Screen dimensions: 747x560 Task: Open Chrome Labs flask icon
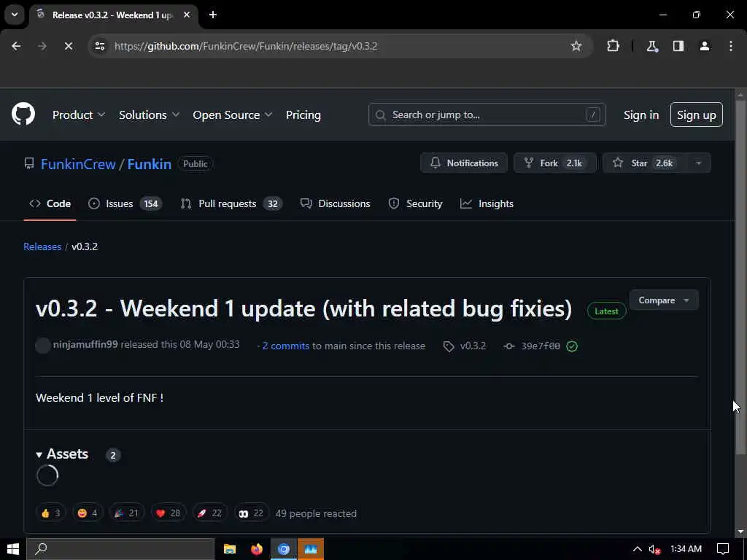click(652, 46)
